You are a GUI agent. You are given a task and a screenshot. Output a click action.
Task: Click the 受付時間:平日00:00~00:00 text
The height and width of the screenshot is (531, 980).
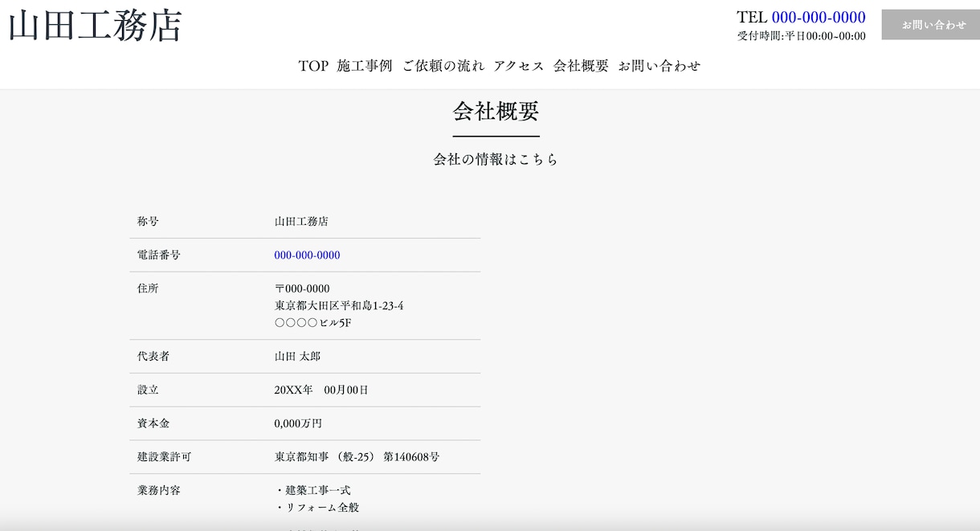[x=802, y=36]
